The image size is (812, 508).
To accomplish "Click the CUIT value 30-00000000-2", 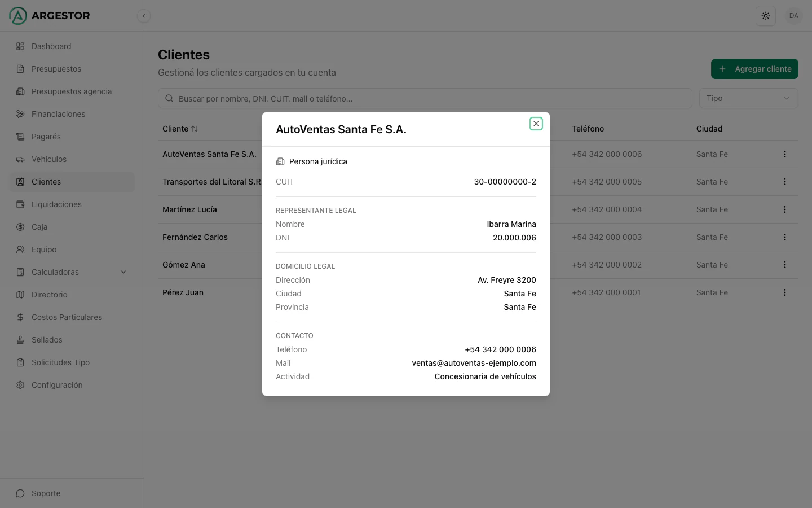I will tap(505, 182).
